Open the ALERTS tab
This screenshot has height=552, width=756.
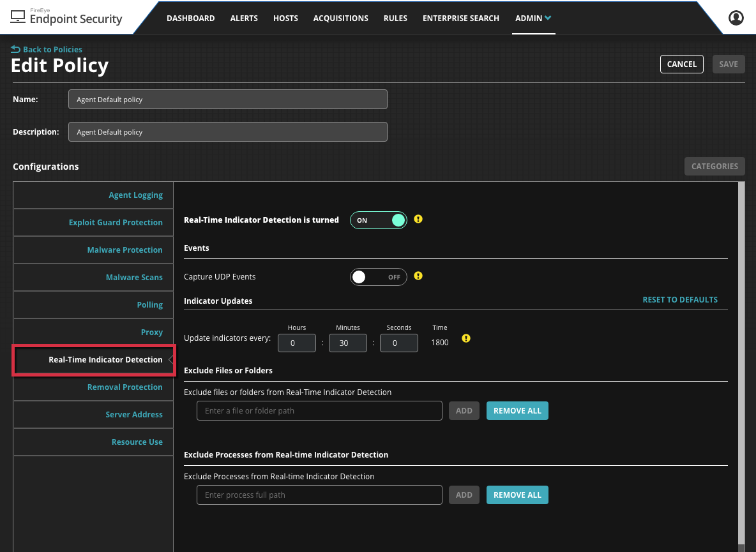click(244, 19)
